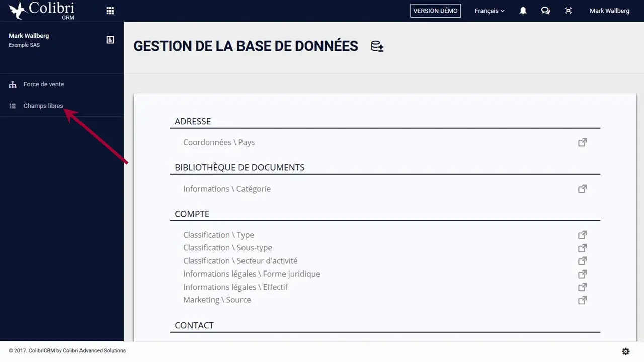Toggle fullscreen mode icon
Image resolution: width=644 pixels, height=362 pixels.
coord(568,11)
